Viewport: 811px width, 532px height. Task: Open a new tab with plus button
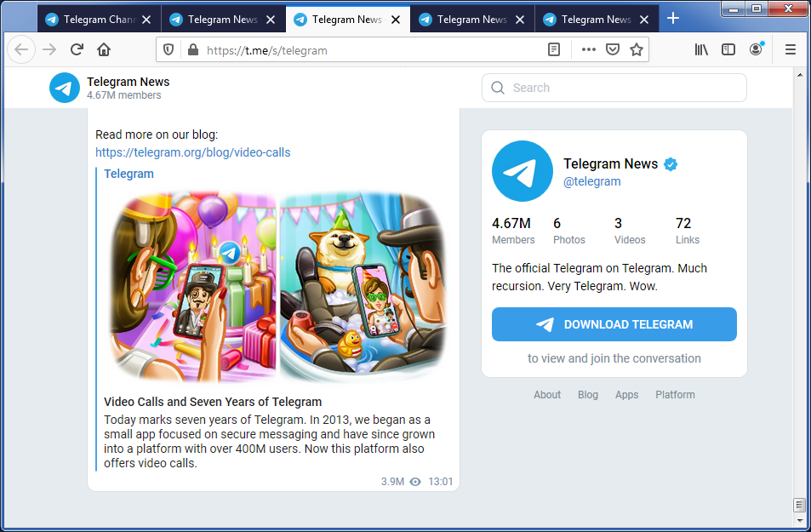click(x=673, y=19)
